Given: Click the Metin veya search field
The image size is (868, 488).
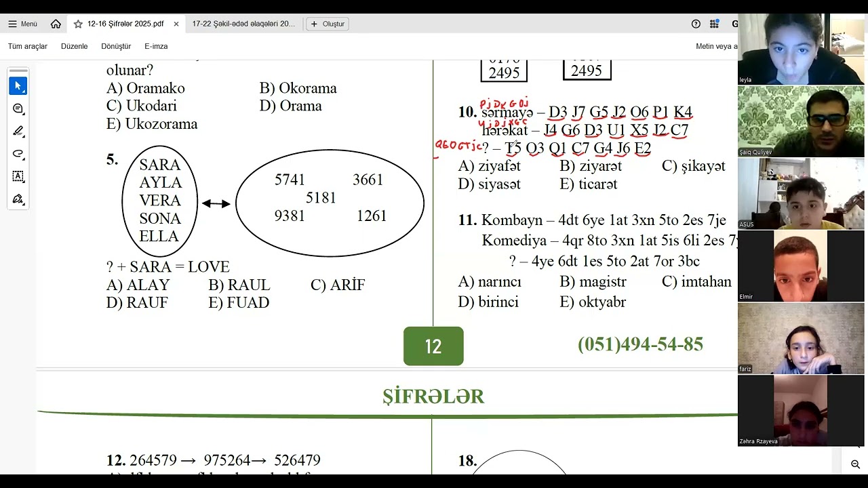Looking at the screenshot, I should tap(716, 46).
